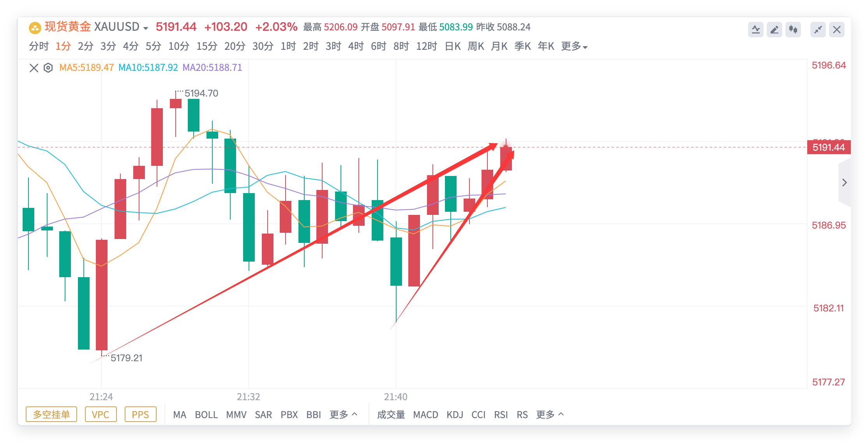Close the chart with the top-right X icon
This screenshot has width=868, height=443.
pyautogui.click(x=837, y=29)
